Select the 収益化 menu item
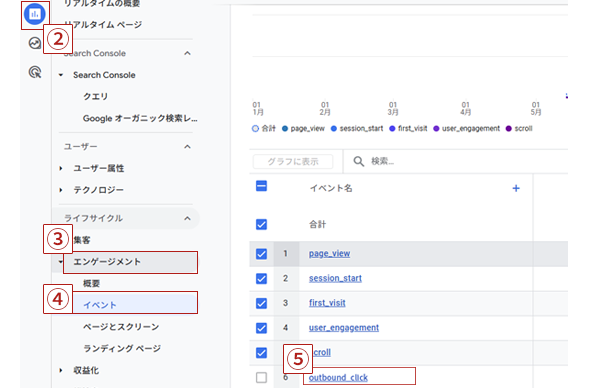The width and height of the screenshot is (600, 388). click(x=86, y=370)
